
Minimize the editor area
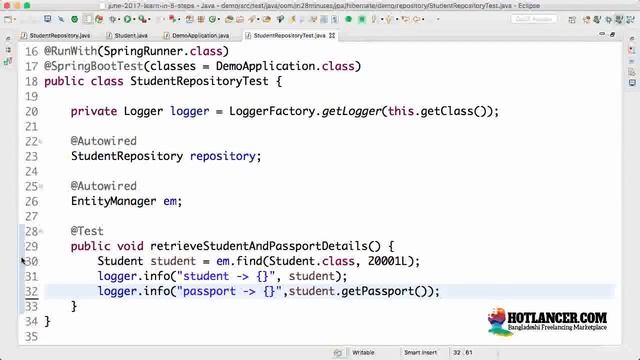click(x=602, y=34)
